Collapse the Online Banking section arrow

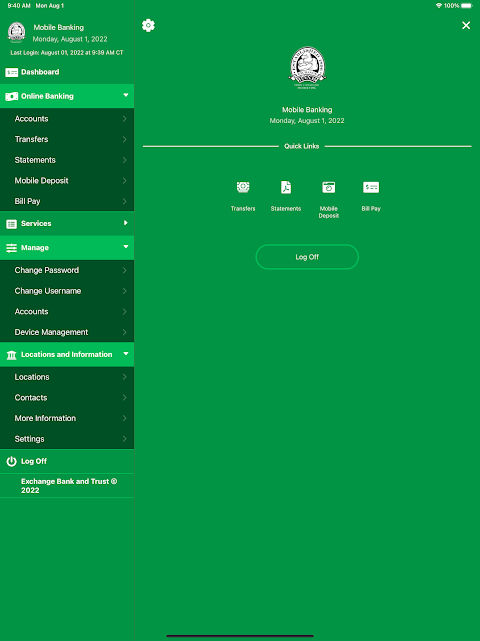click(x=126, y=95)
